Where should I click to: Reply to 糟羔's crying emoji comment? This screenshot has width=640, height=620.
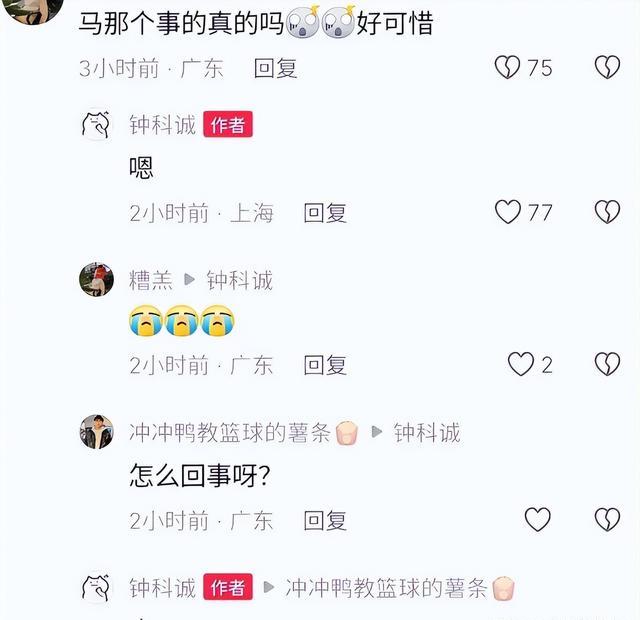point(325,365)
